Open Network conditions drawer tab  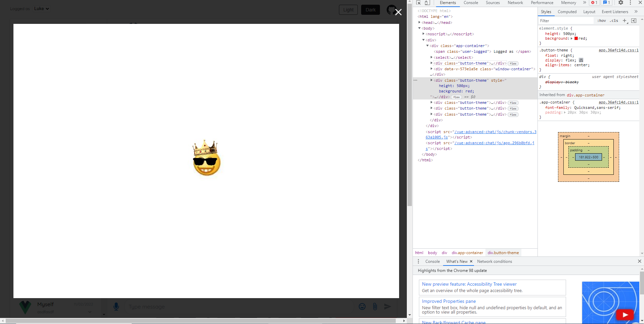pos(495,261)
